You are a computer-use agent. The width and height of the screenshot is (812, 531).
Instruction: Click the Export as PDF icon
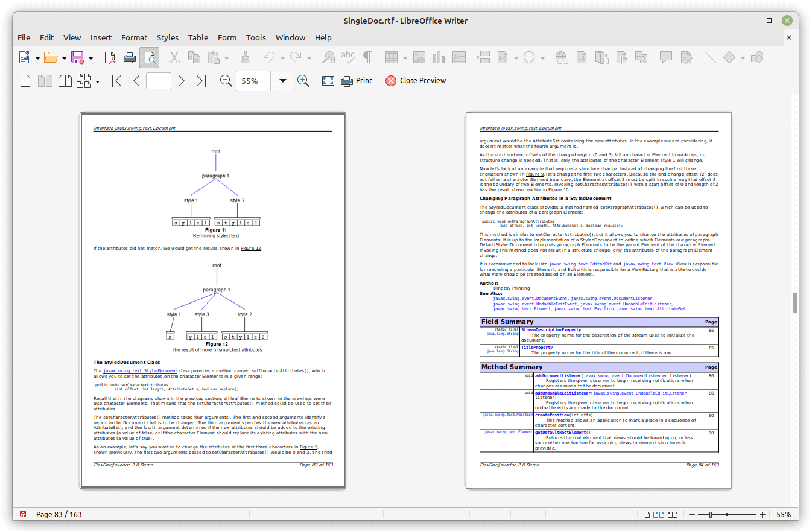click(110, 58)
